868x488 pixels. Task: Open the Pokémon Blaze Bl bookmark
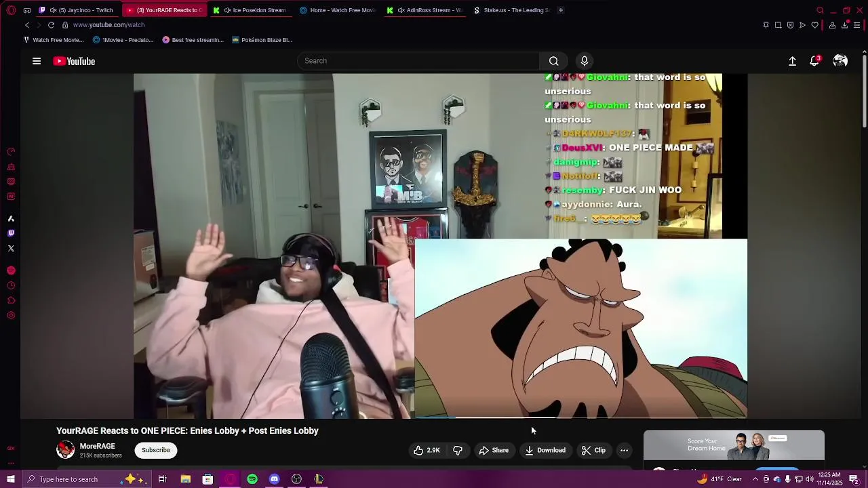(x=262, y=40)
